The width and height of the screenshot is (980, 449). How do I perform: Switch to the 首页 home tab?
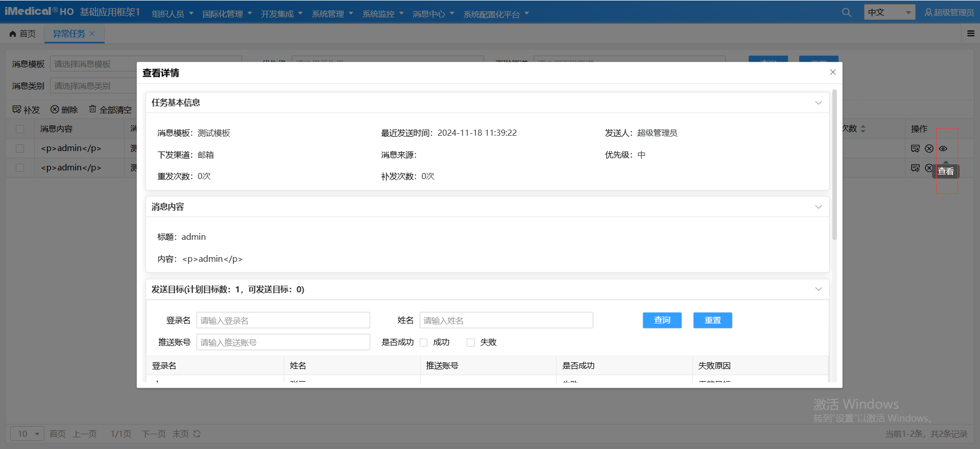[22, 34]
